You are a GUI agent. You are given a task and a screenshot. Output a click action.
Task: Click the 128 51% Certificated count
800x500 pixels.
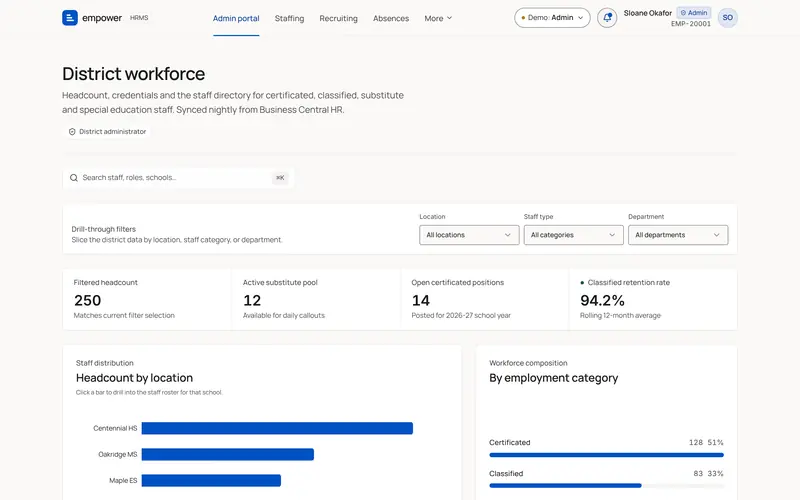706,442
